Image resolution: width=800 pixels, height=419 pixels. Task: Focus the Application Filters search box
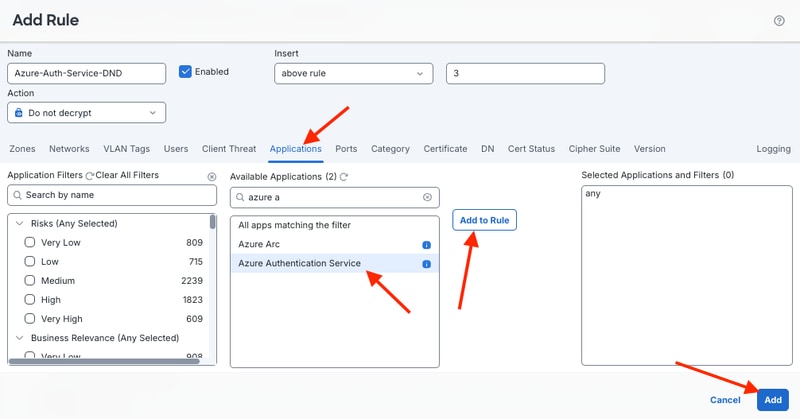(112, 195)
